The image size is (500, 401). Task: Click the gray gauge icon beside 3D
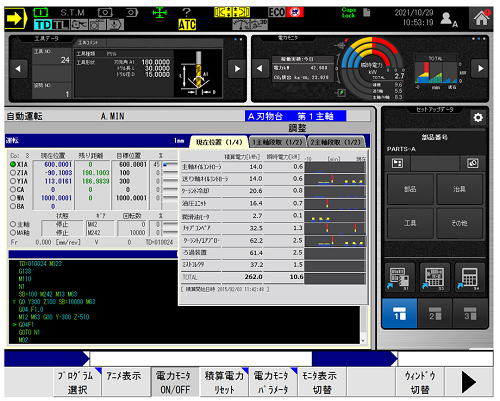(x=241, y=24)
